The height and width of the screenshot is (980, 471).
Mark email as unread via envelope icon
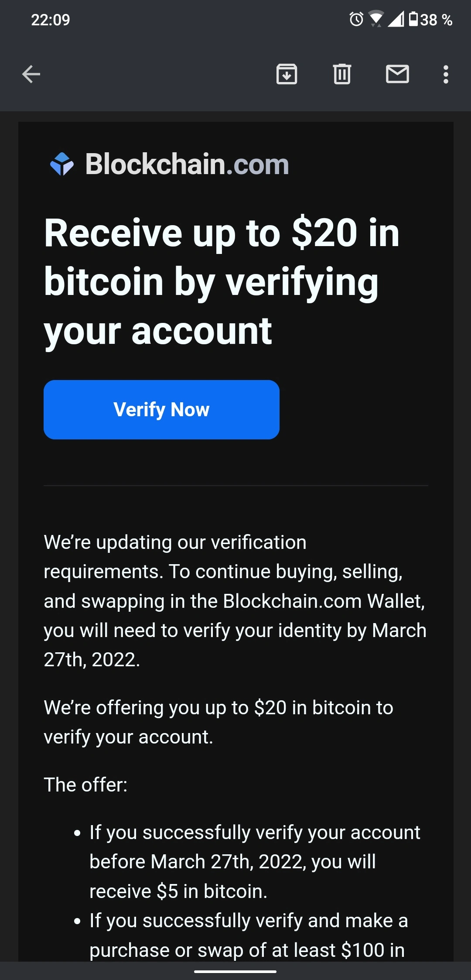point(397,74)
